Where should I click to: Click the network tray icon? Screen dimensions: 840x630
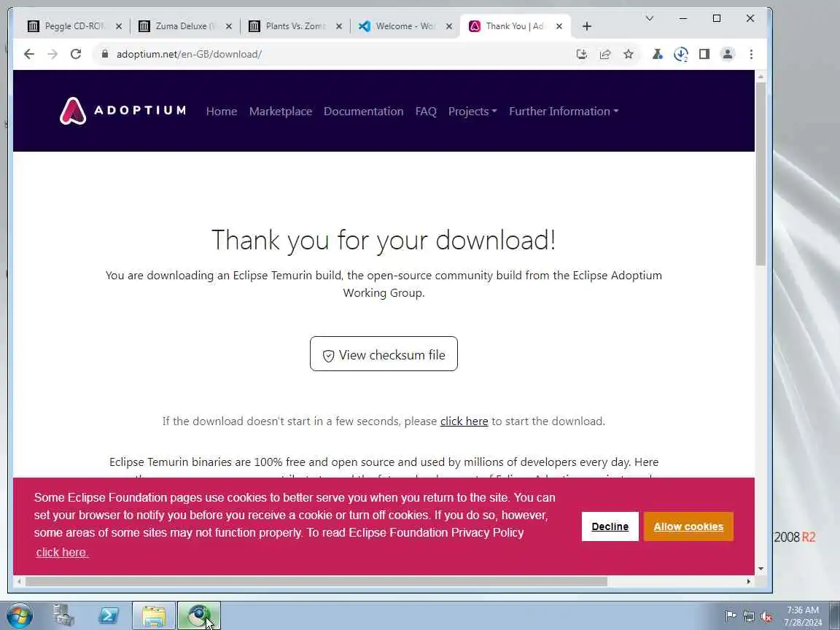coord(749,617)
